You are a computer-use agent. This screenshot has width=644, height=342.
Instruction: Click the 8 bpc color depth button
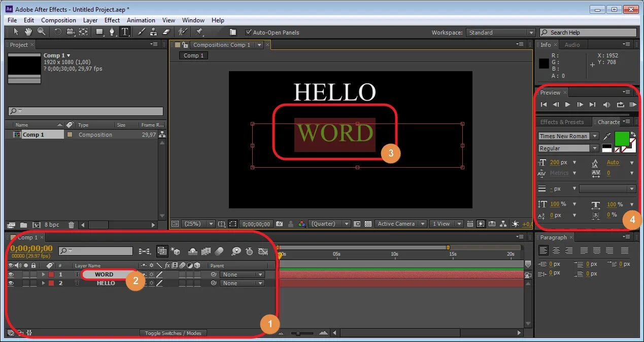[x=53, y=225]
